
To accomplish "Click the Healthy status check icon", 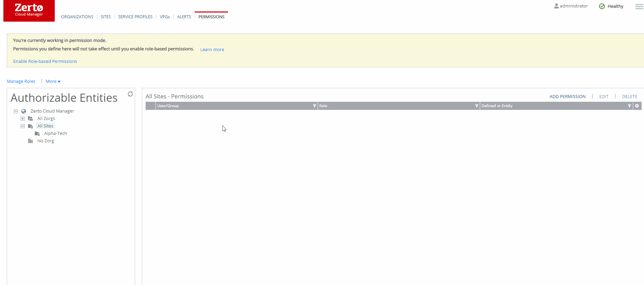I will click(x=602, y=6).
